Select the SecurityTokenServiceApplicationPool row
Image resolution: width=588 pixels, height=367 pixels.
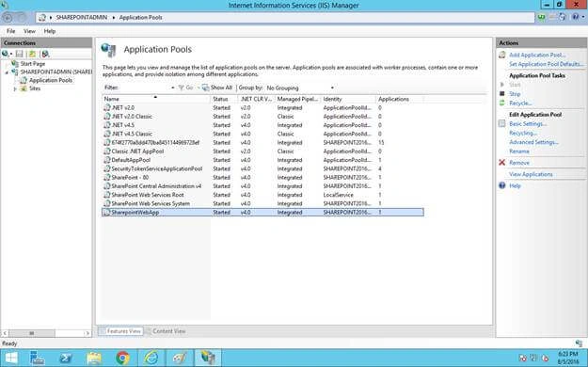coord(262,168)
